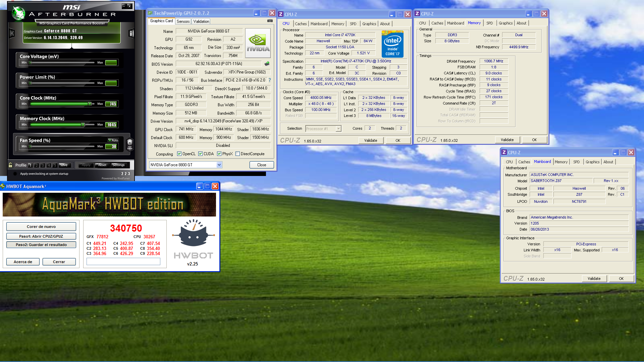Click Memory Clock slider handle
The height and width of the screenshot is (362, 644).
[x=83, y=125]
